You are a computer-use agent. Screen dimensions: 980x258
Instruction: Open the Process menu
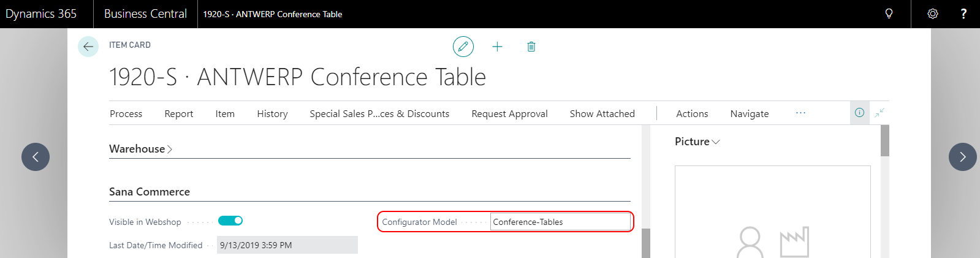coord(126,114)
